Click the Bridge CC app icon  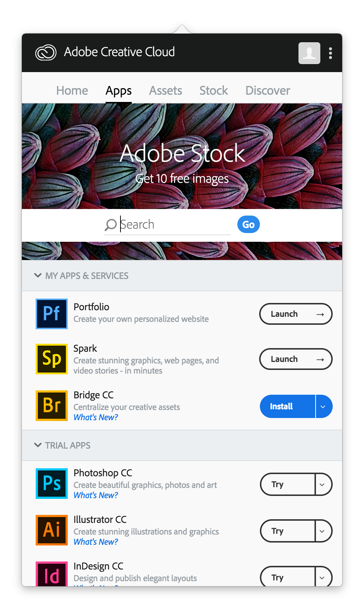pyautogui.click(x=51, y=406)
